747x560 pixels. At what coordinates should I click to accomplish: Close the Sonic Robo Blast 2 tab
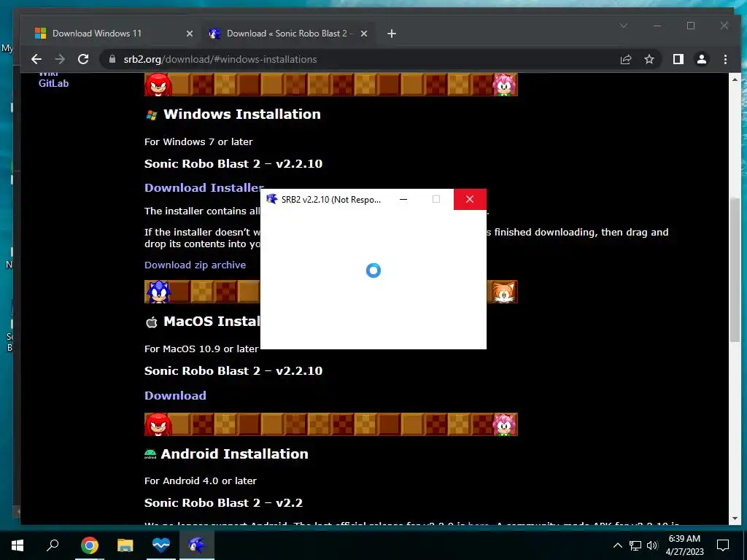363,34
